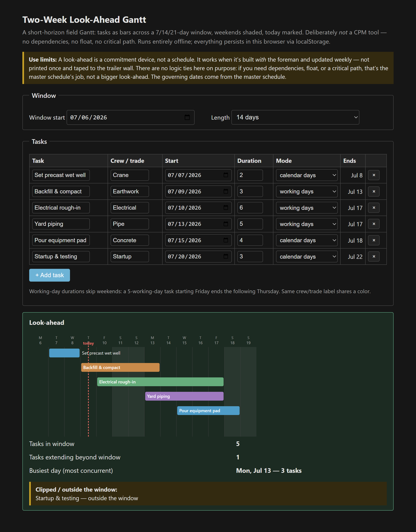Open calendar icon in Yard piping row
Image resolution: width=416 pixels, height=532 pixels.
(x=226, y=224)
